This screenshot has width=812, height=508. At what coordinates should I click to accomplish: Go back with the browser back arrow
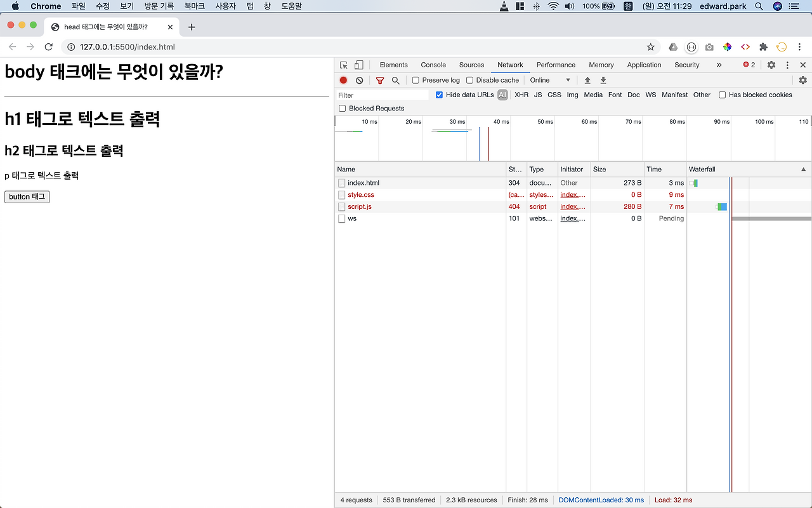point(13,47)
